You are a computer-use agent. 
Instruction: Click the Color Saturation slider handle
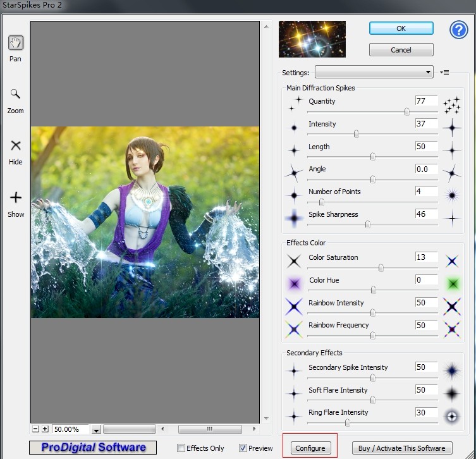tap(381, 268)
